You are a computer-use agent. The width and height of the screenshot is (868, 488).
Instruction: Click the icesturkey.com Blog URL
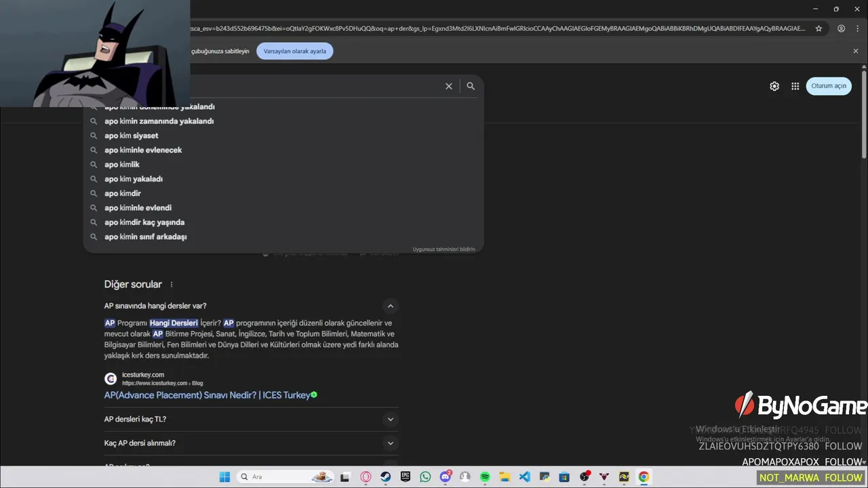coord(162,383)
